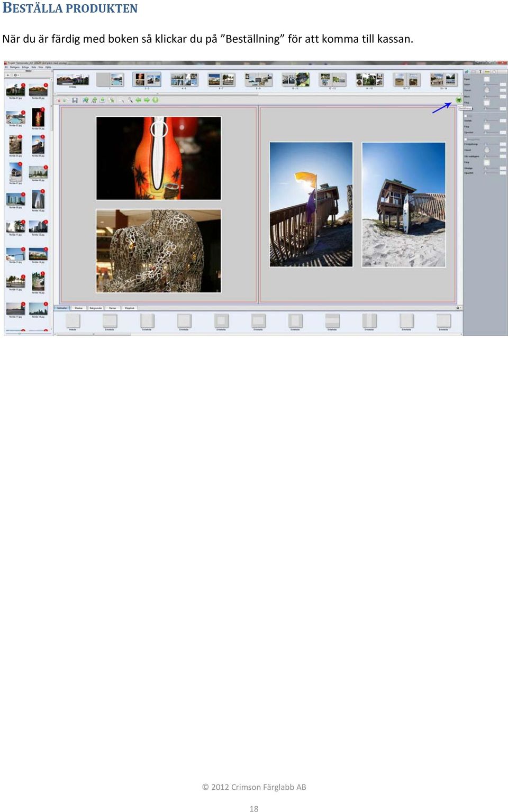Image resolution: width=508 pixels, height=812 pixels.
Task: Go to previous spread with green left arrow
Action: [138, 100]
